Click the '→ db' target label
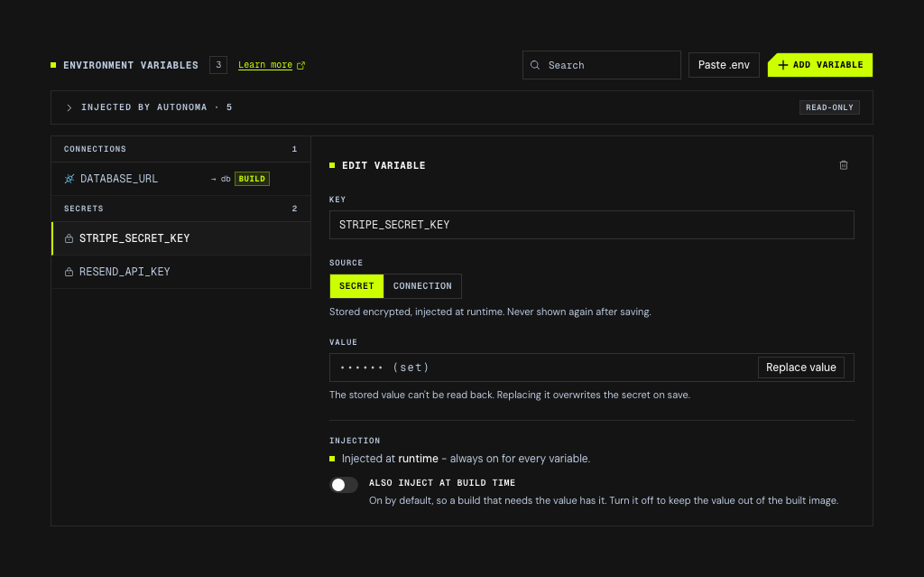 (x=220, y=179)
